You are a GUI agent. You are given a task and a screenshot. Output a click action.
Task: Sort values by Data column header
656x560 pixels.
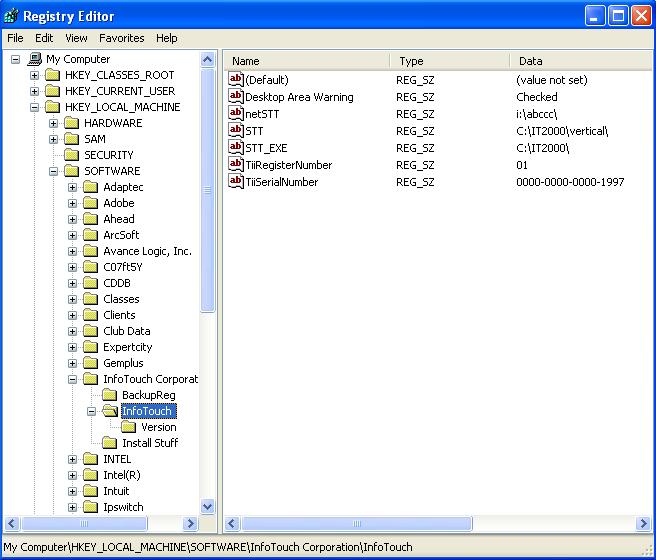(581, 61)
